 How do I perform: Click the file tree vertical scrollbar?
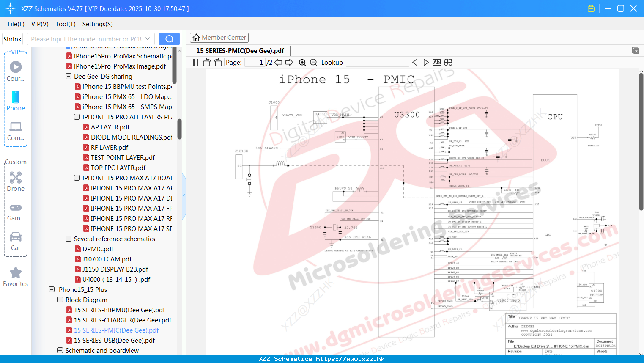pos(179,129)
